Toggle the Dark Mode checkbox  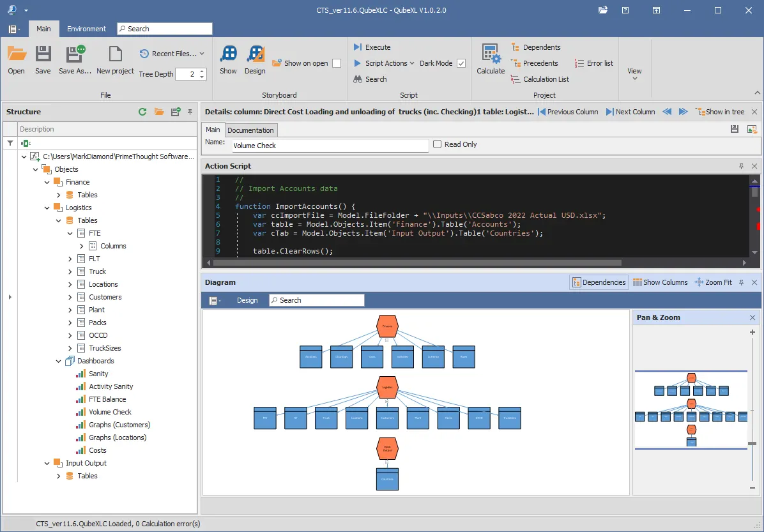point(461,63)
